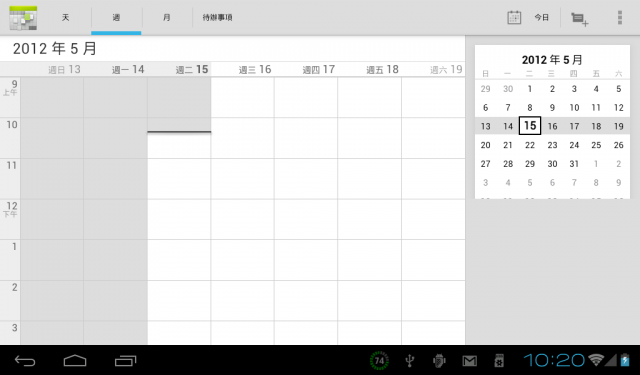Viewport: 640px width, 375px height.
Task: Tap the large 2012 年 5 月 week heading
Action: click(x=55, y=49)
